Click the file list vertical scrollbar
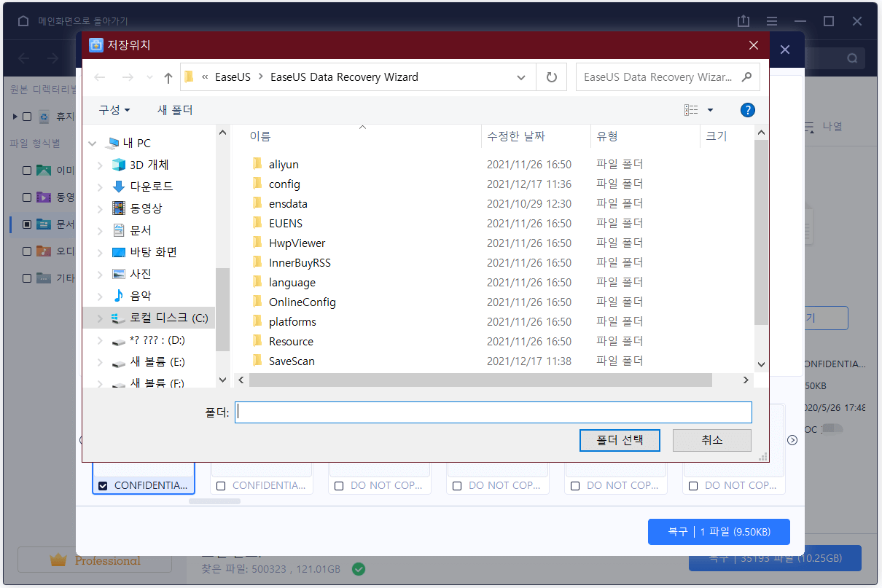The height and width of the screenshot is (588, 882). coord(761,232)
